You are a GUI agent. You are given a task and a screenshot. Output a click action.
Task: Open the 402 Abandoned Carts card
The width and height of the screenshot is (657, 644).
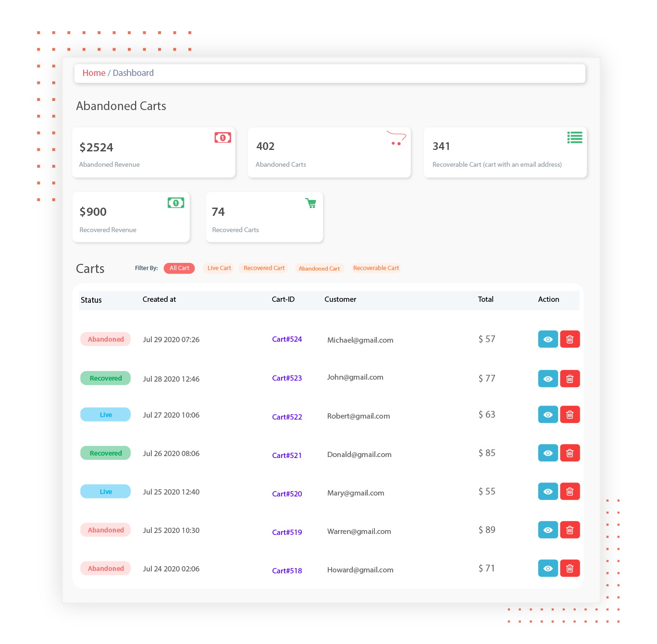coord(329,152)
